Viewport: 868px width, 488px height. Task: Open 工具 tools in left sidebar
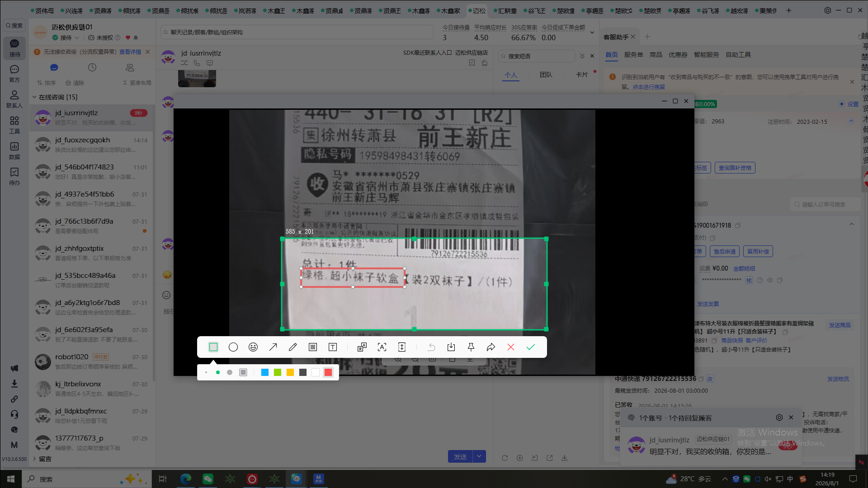(14, 125)
